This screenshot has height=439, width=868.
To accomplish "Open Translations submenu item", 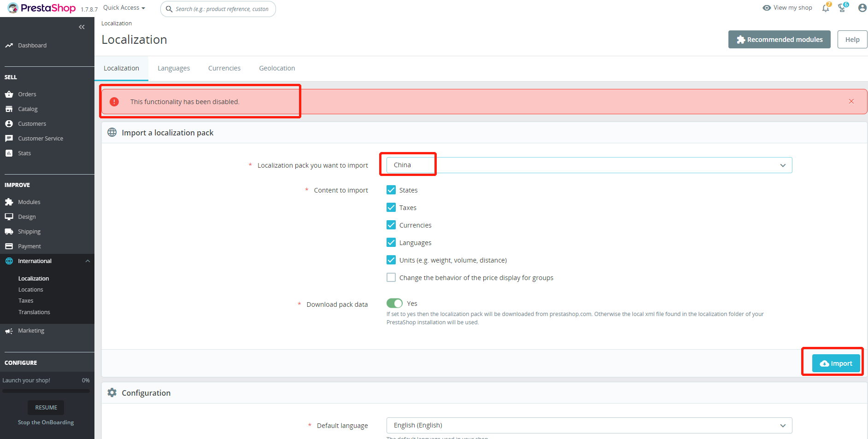I will (34, 312).
